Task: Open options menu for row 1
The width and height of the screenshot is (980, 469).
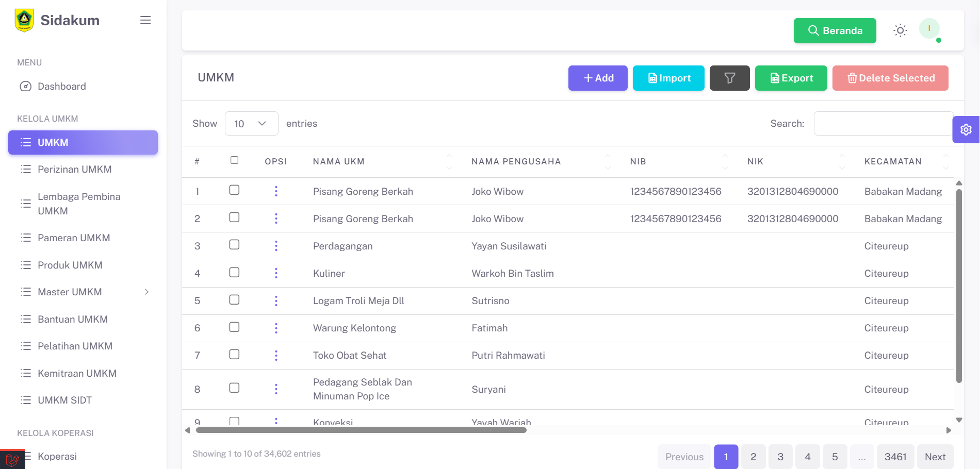Action: click(276, 191)
